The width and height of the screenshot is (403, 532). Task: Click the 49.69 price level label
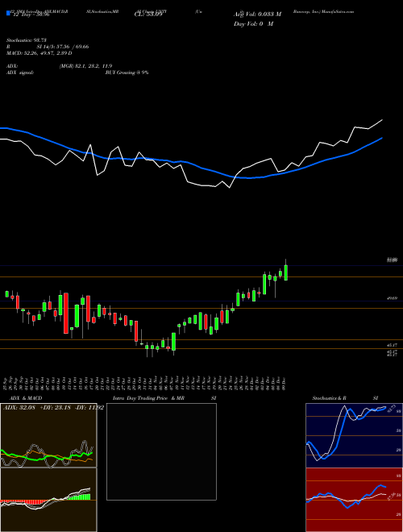(x=392, y=298)
